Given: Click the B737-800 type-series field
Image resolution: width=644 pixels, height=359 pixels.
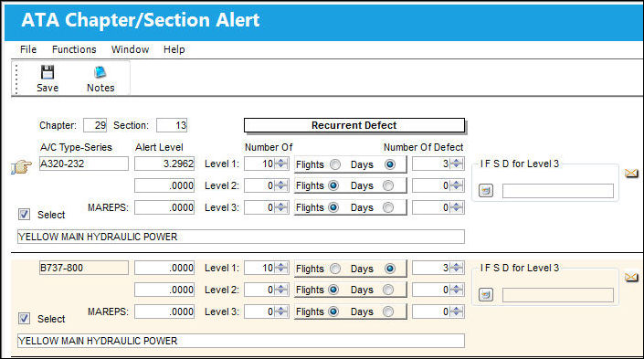Looking at the screenshot, I should point(84,268).
